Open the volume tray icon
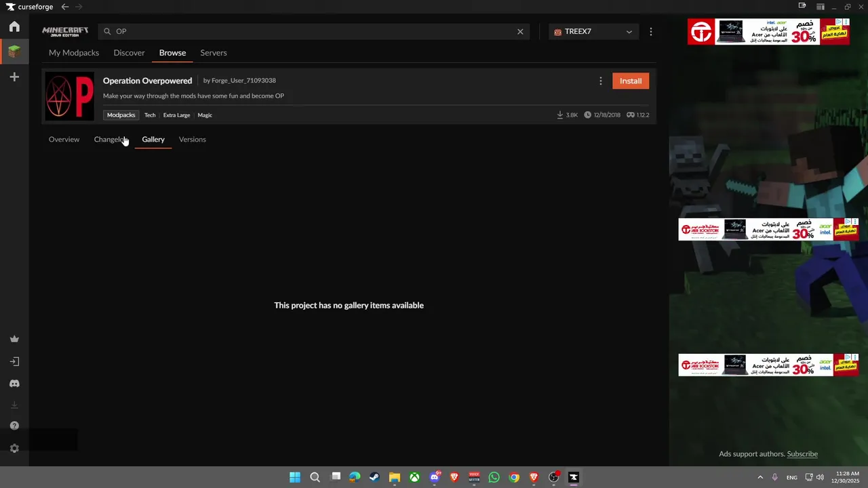Screen dimensions: 868x488 [x=820, y=477]
